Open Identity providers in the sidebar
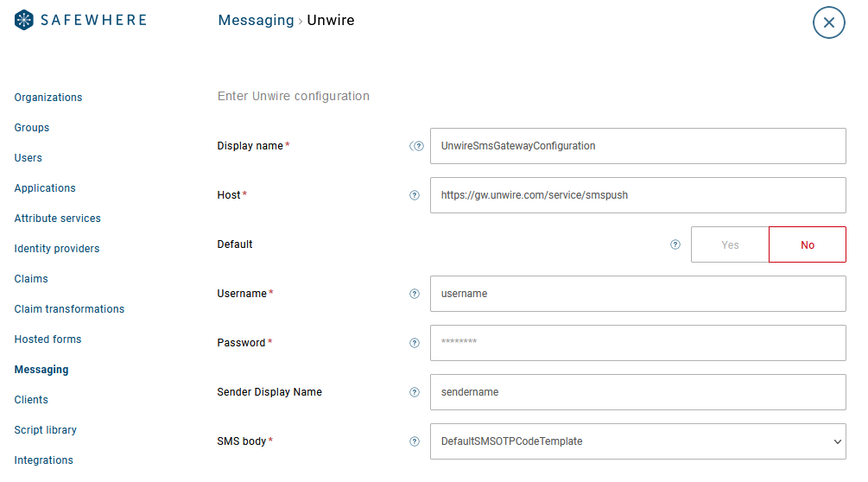 (x=57, y=249)
